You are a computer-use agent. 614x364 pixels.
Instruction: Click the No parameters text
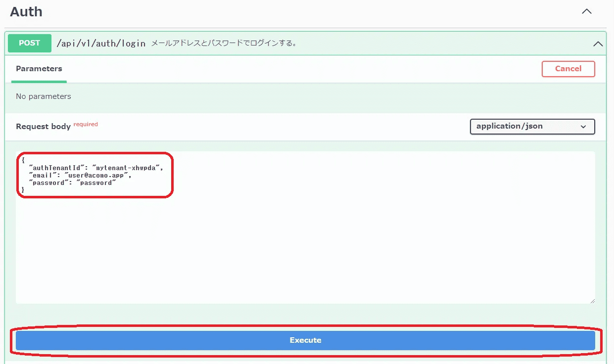point(44,96)
